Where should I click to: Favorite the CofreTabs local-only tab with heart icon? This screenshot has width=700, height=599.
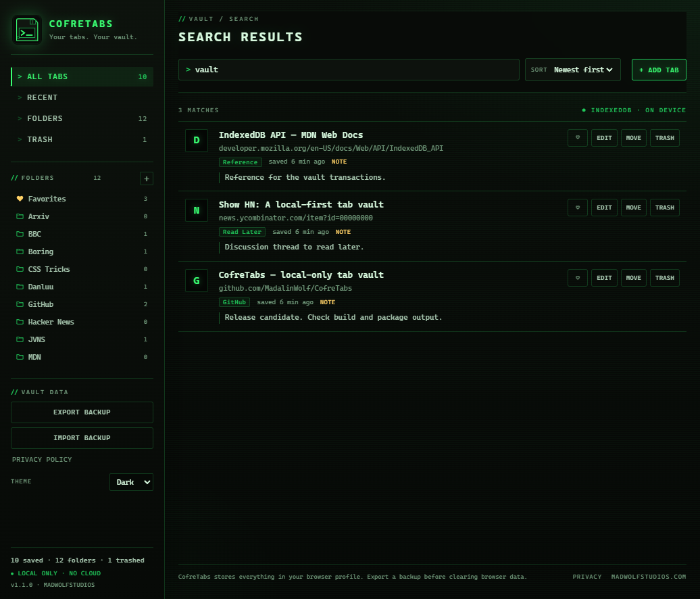578,278
